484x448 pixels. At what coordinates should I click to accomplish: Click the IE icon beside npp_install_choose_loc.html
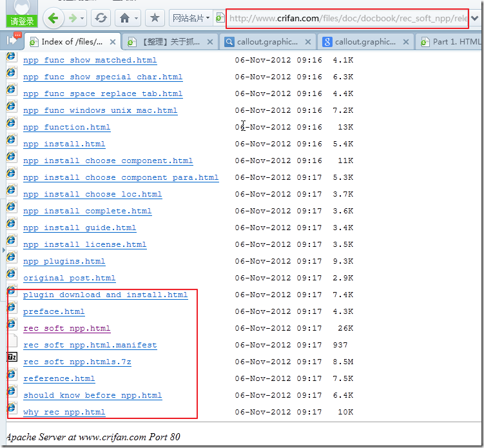[x=12, y=190]
